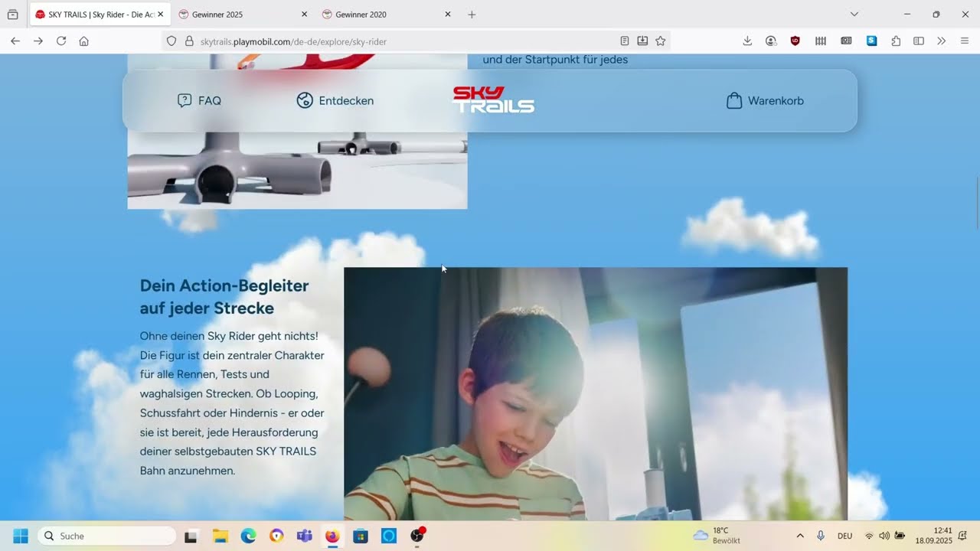Screen dimensions: 980x551
Task: Show site security padlock info
Action: tap(189, 41)
